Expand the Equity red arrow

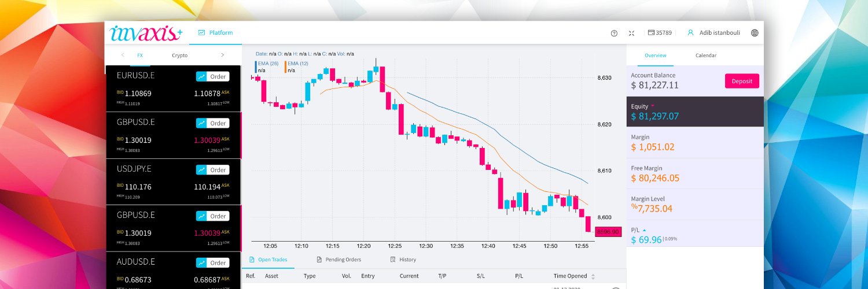click(x=653, y=106)
